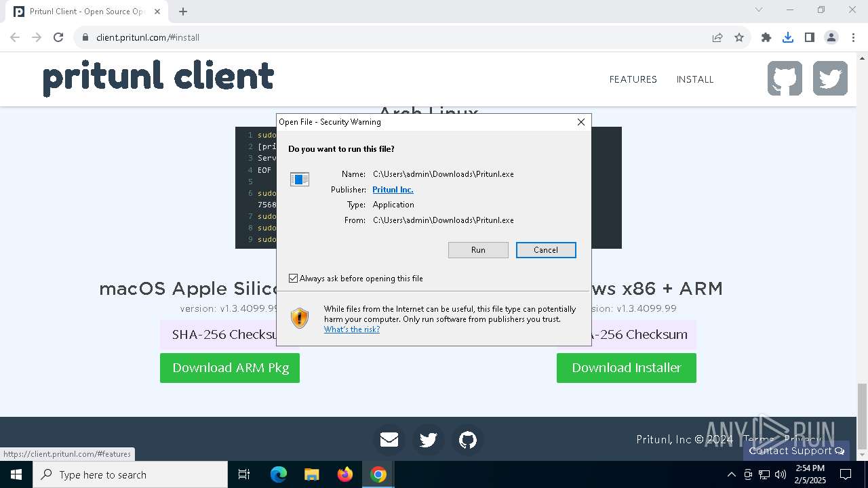Go back with the browser back arrow

click(15, 37)
